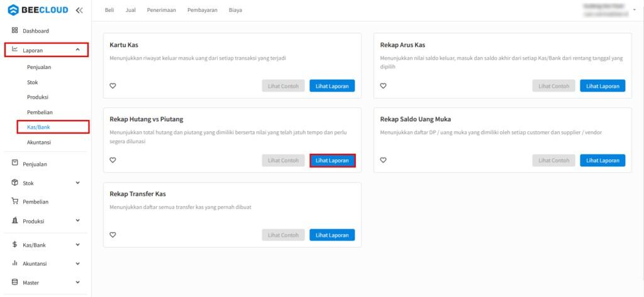Viewport: 644px width, 297px height.
Task: Open Lihat Laporan for Rekap Transfer Kas
Action: (332, 235)
